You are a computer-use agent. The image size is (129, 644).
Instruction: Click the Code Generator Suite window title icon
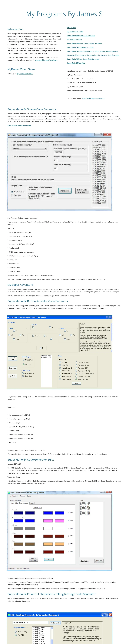click(9, 493)
